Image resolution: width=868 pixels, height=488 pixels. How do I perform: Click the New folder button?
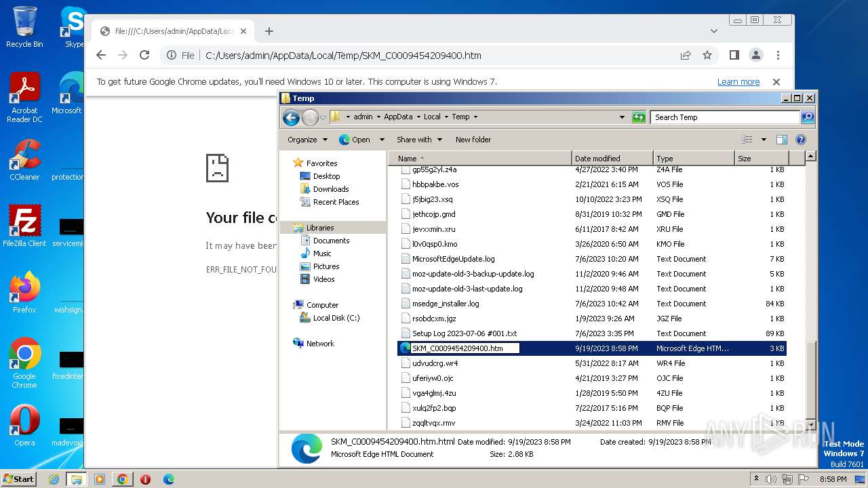[x=473, y=140]
